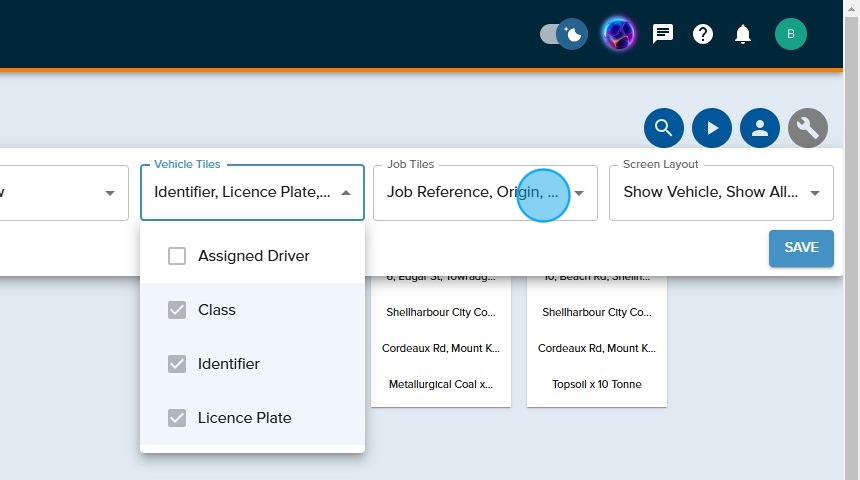This screenshot has height=480, width=860.
Task: Open user profile avatar B
Action: tap(790, 35)
